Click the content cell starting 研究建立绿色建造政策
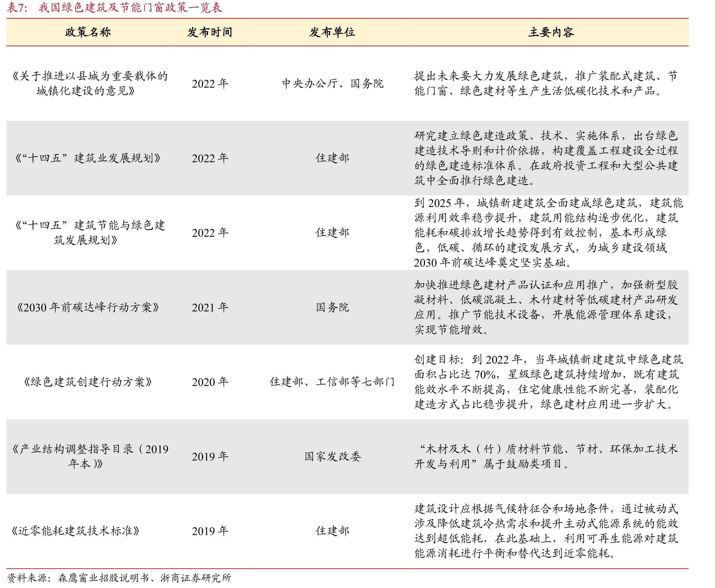The image size is (715, 588). tap(546, 158)
